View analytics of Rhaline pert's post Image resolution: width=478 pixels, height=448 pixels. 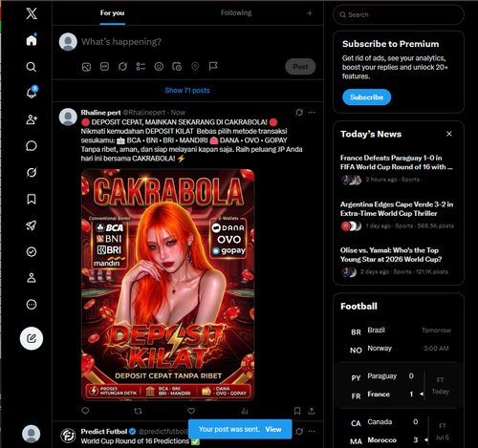click(x=245, y=411)
